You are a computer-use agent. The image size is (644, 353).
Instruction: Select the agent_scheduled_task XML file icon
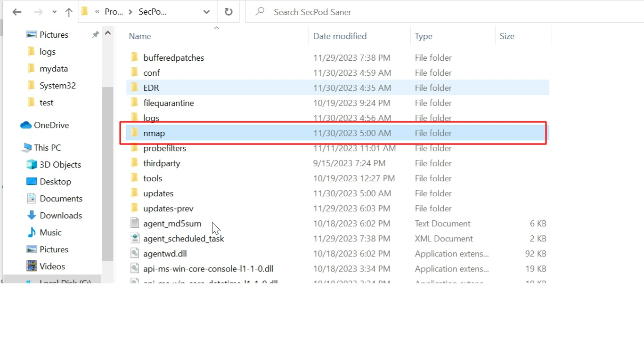click(135, 239)
